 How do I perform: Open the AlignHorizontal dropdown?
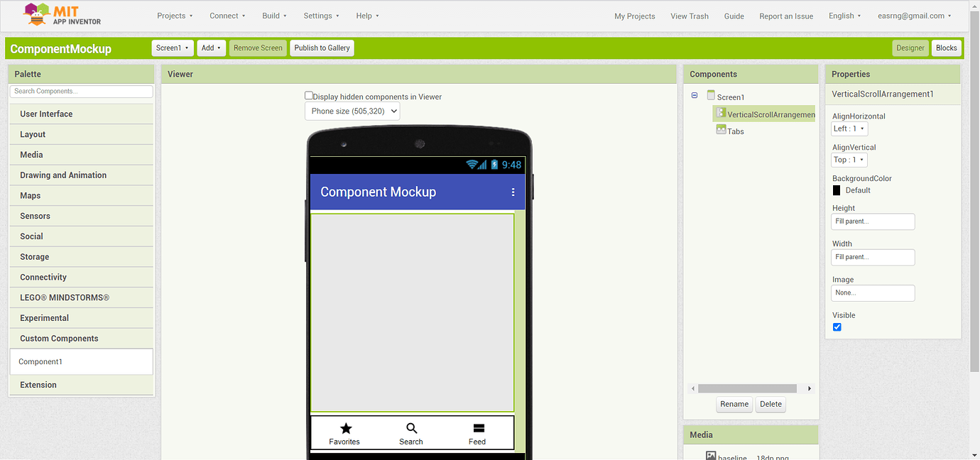[849, 128]
